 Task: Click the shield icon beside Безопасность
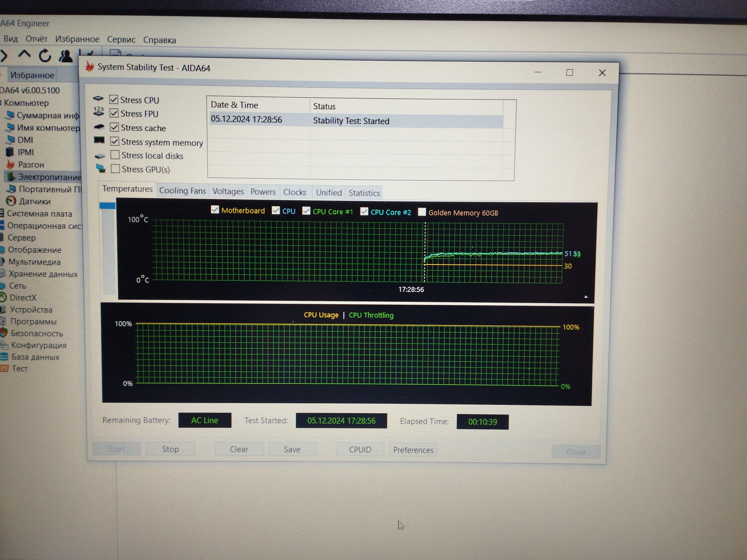pyautogui.click(x=4, y=333)
